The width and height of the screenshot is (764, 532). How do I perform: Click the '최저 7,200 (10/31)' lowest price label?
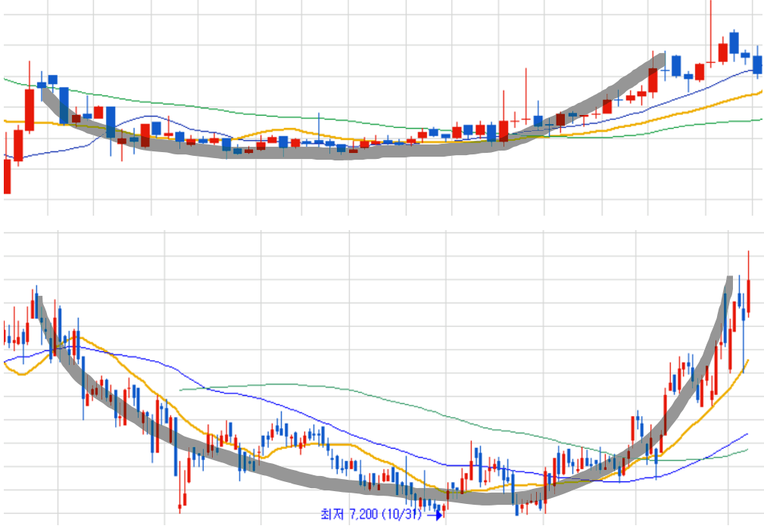coord(371,514)
